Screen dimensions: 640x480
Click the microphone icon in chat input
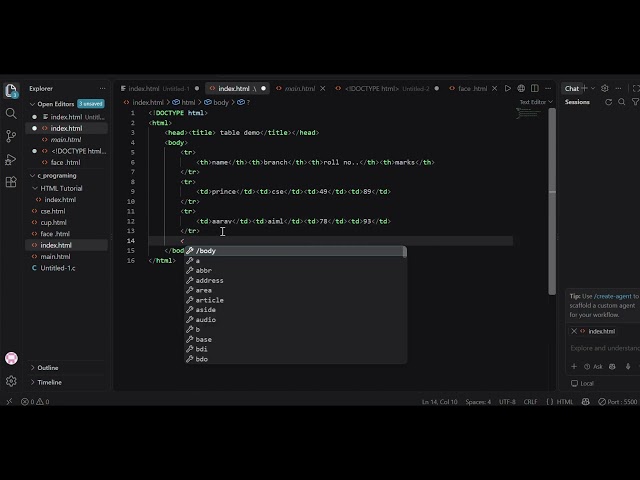pos(628,367)
